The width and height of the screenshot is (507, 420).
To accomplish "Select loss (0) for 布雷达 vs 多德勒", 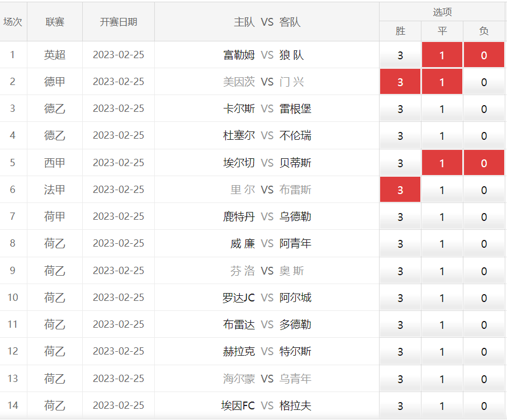I will [x=484, y=324].
